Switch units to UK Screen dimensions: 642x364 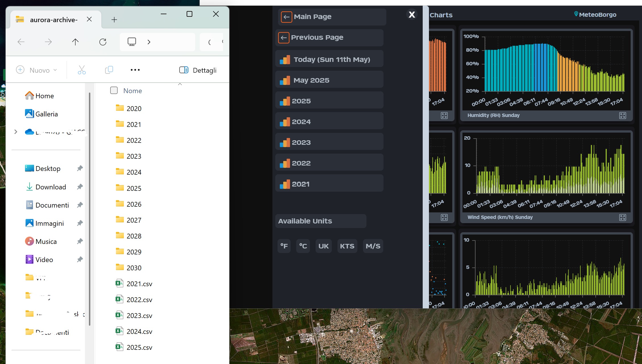(323, 246)
